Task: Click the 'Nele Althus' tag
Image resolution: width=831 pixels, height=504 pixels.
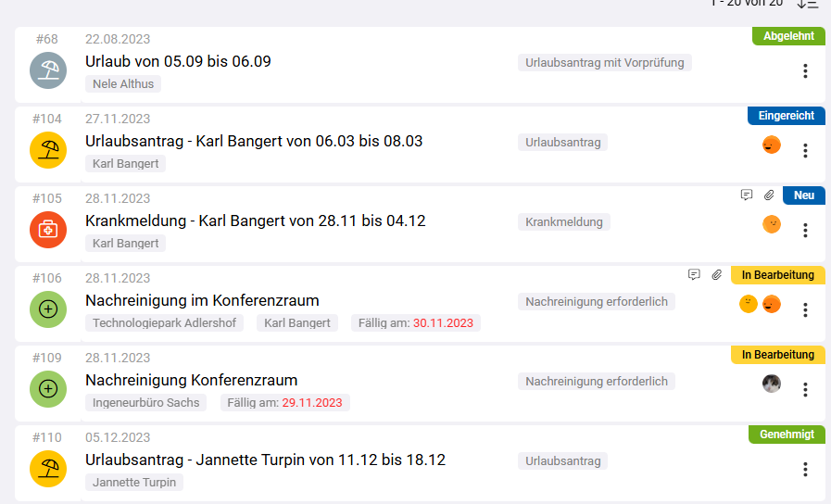Action: pyautogui.click(x=123, y=84)
